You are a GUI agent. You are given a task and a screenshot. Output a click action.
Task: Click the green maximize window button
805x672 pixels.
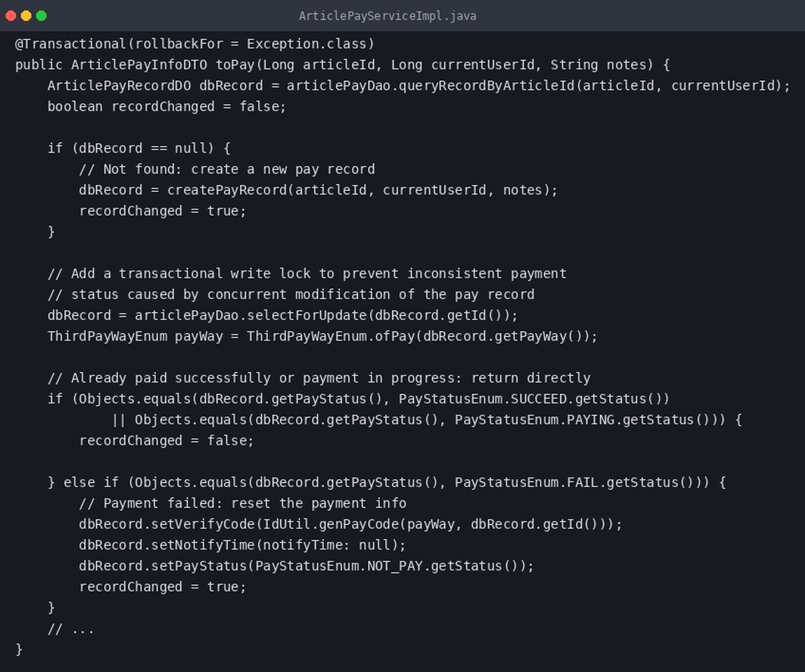click(x=41, y=16)
